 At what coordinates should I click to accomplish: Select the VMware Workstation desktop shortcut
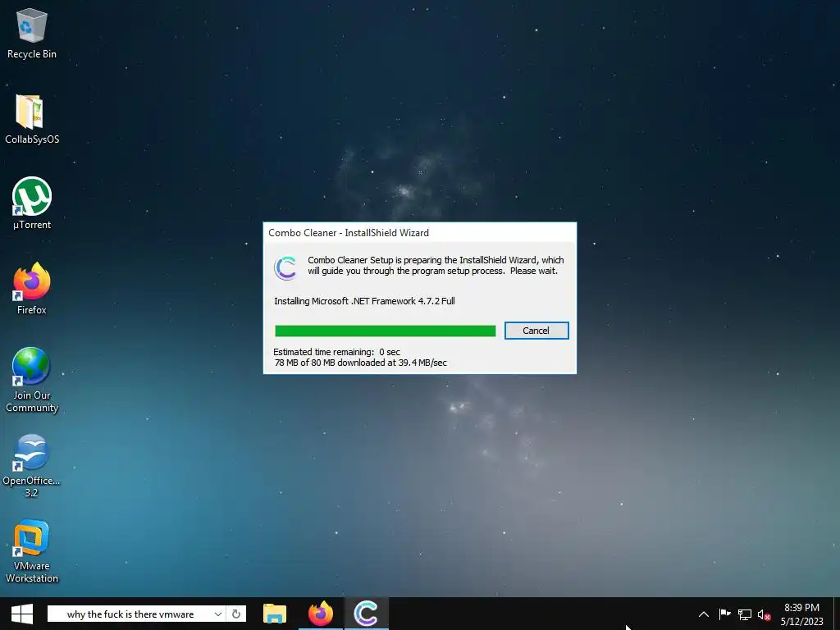[32, 550]
